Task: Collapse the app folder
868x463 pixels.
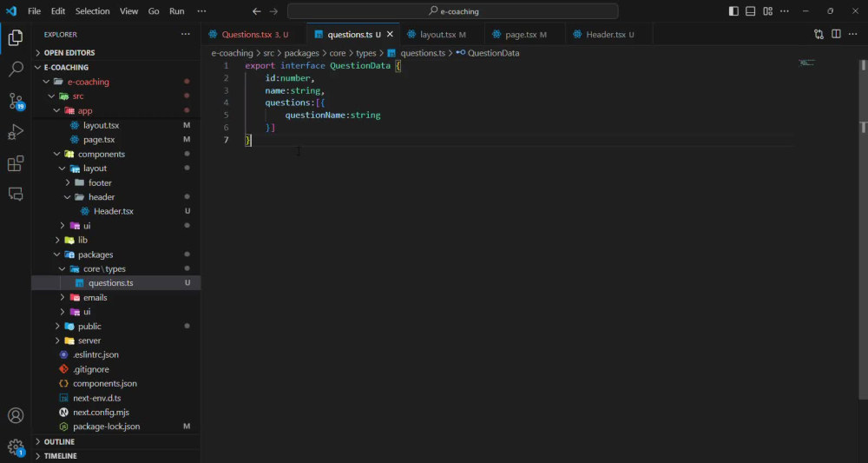Action: pos(116,110)
